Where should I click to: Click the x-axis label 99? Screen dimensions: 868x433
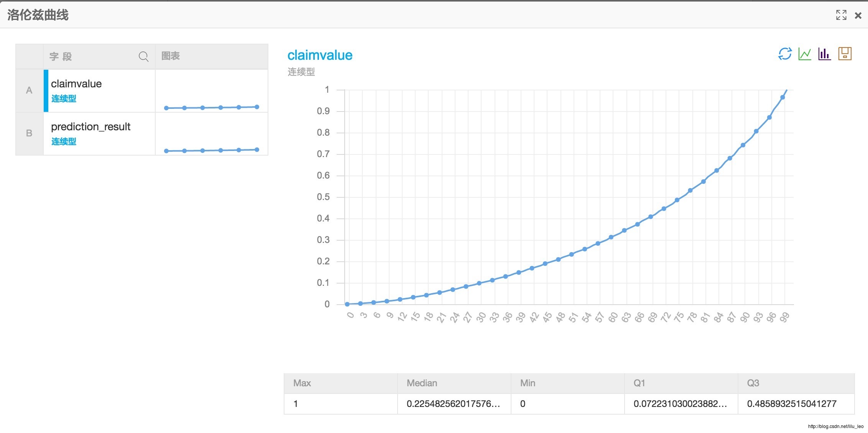point(784,317)
